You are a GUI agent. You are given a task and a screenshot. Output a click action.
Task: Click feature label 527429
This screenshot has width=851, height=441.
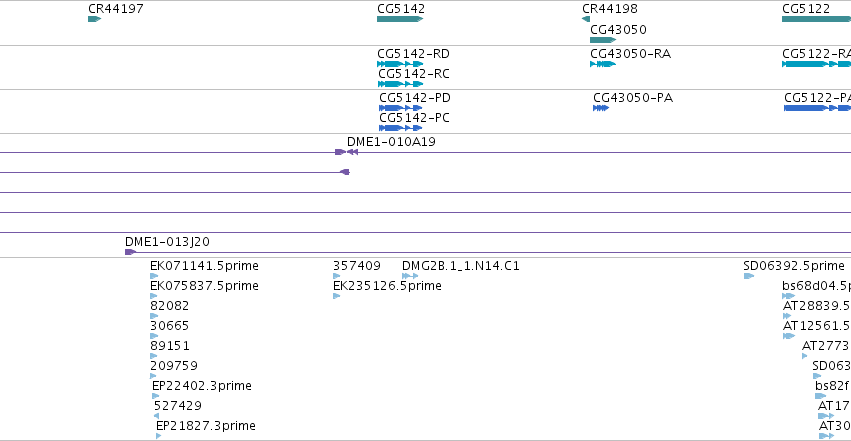coord(177,406)
